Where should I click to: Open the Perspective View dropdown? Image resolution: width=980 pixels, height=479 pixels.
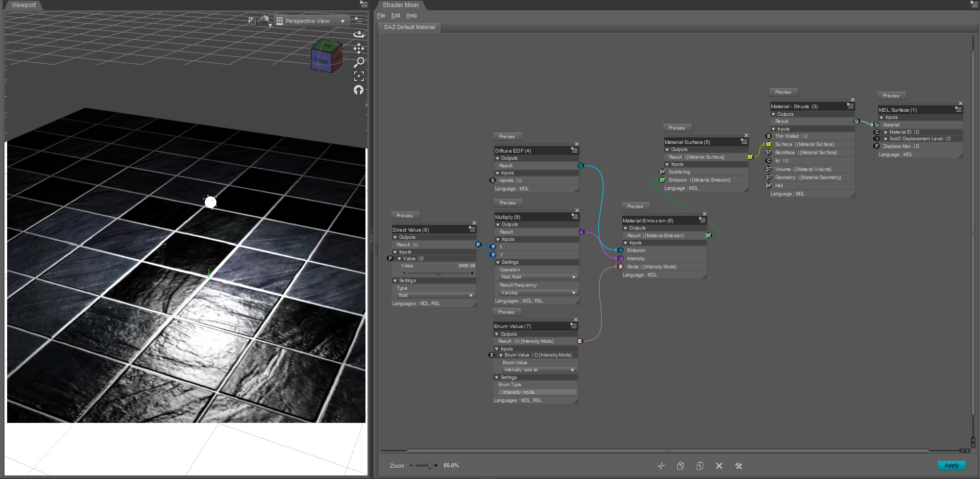(311, 21)
